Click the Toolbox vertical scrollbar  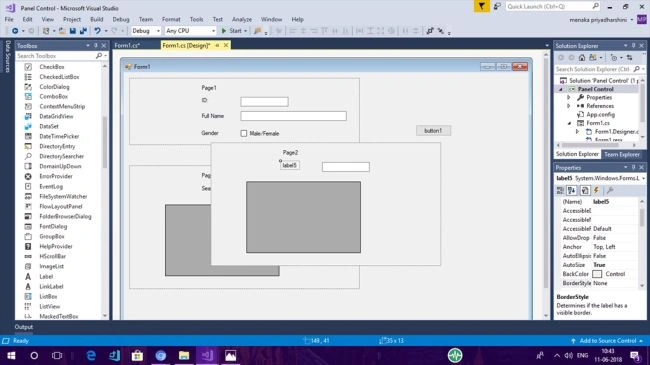click(x=104, y=141)
